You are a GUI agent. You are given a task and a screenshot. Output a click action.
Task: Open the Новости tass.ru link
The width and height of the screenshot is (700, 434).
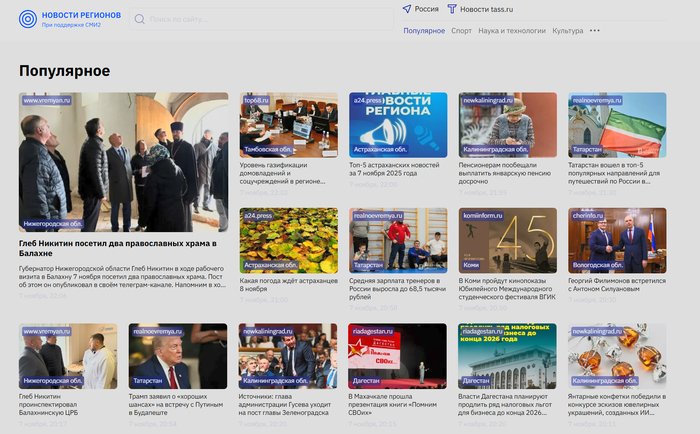coord(486,9)
